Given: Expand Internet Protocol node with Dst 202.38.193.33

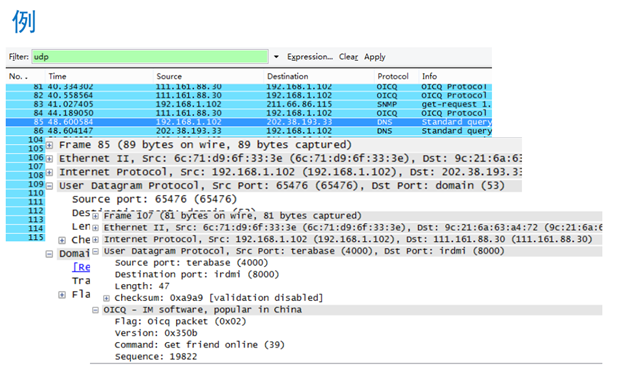Looking at the screenshot, I should [49, 172].
